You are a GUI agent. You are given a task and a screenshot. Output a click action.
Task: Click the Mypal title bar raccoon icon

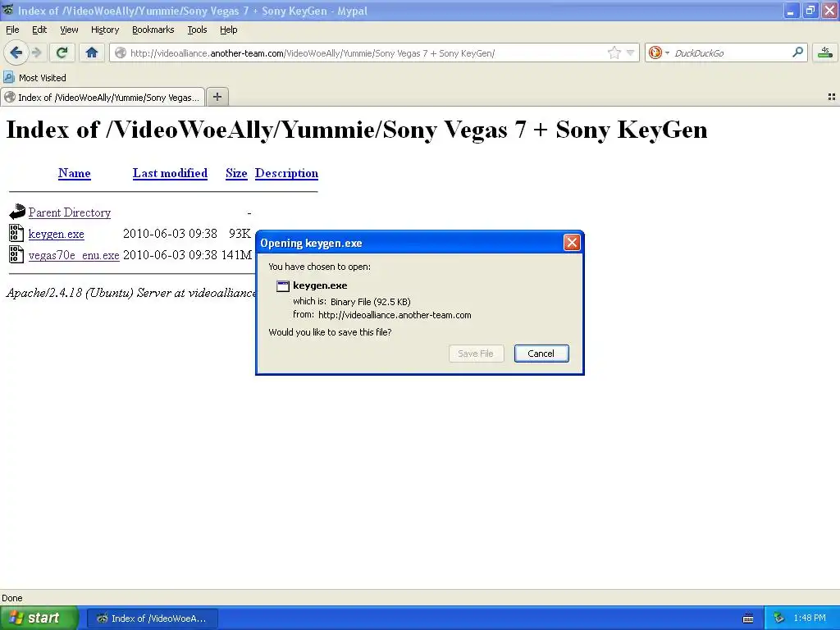(8, 10)
